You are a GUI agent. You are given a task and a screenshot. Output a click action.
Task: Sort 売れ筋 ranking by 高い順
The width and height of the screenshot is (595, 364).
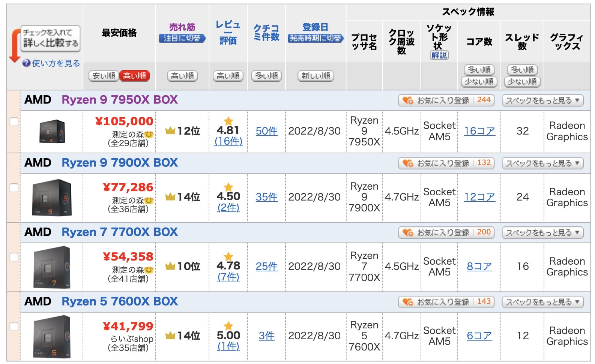[182, 76]
